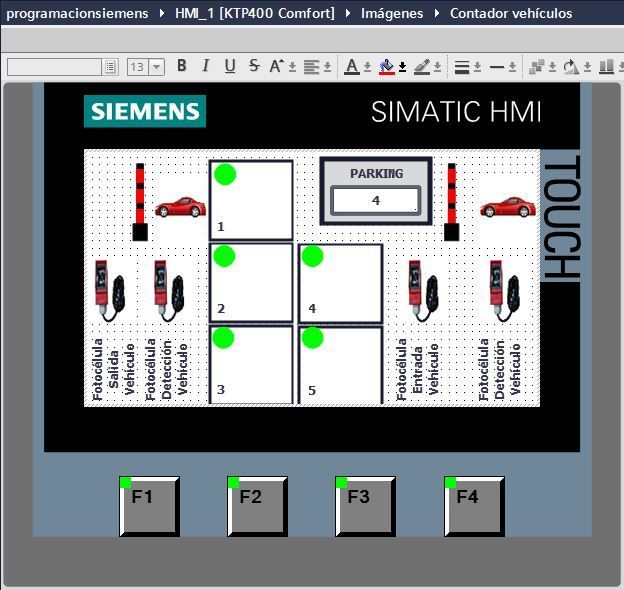The image size is (624, 590).
Task: Click the F1 function key
Action: [x=149, y=506]
